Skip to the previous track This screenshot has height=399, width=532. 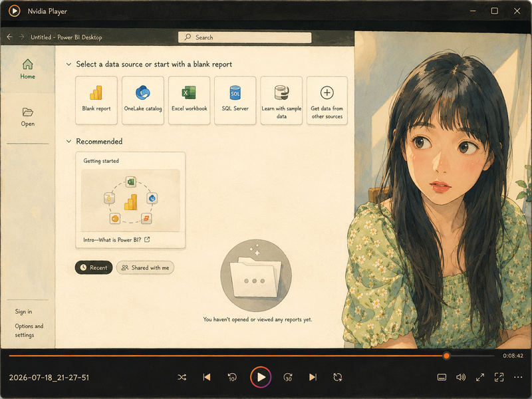coord(207,377)
